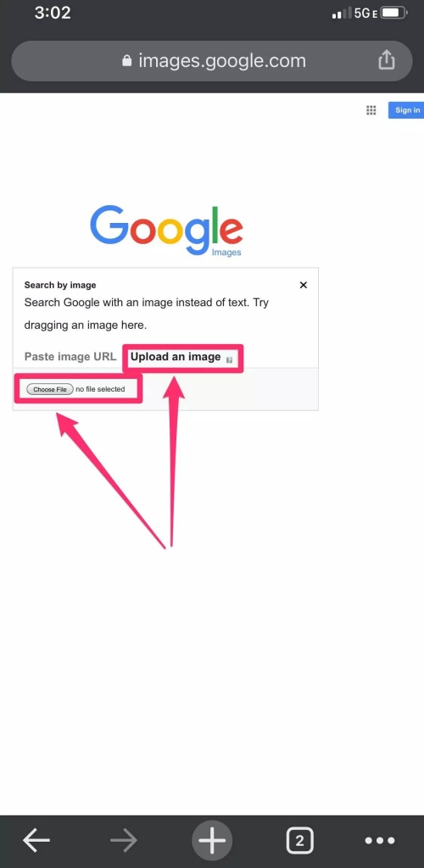
Task: Tap the lock icon in address bar
Action: coord(126,60)
